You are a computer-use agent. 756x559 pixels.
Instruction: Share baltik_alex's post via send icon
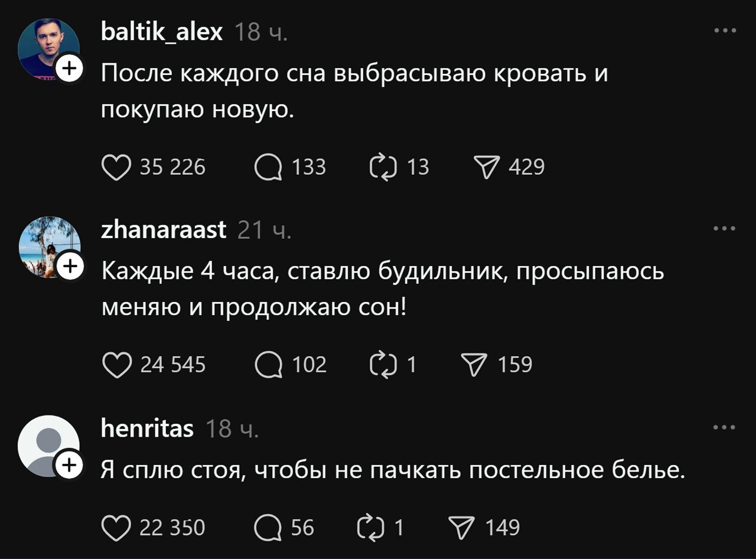[x=486, y=168]
